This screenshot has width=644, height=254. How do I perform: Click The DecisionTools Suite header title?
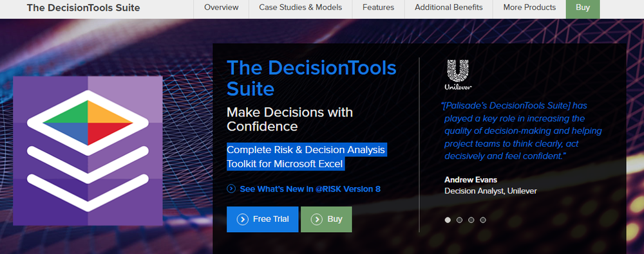coord(83,8)
